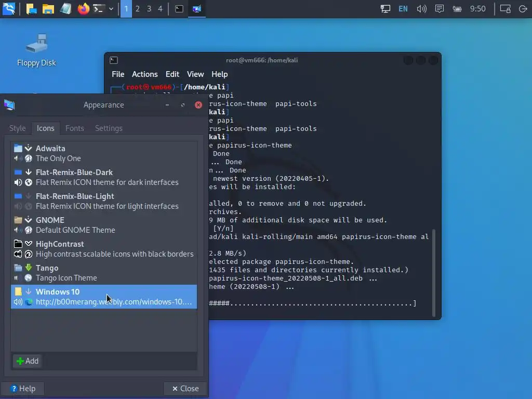
Task: Switch to the Icons tab
Action: (x=46, y=128)
